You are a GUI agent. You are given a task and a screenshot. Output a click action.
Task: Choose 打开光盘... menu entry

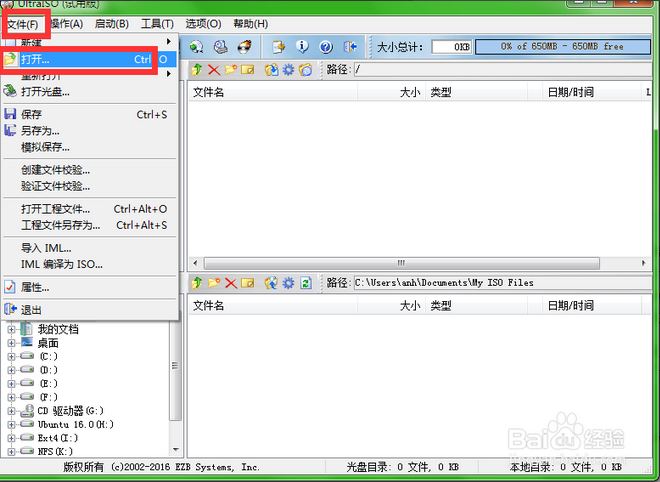pos(89,91)
